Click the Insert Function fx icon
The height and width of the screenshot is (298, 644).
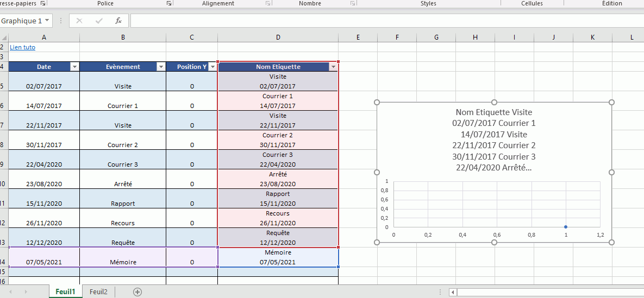click(118, 21)
